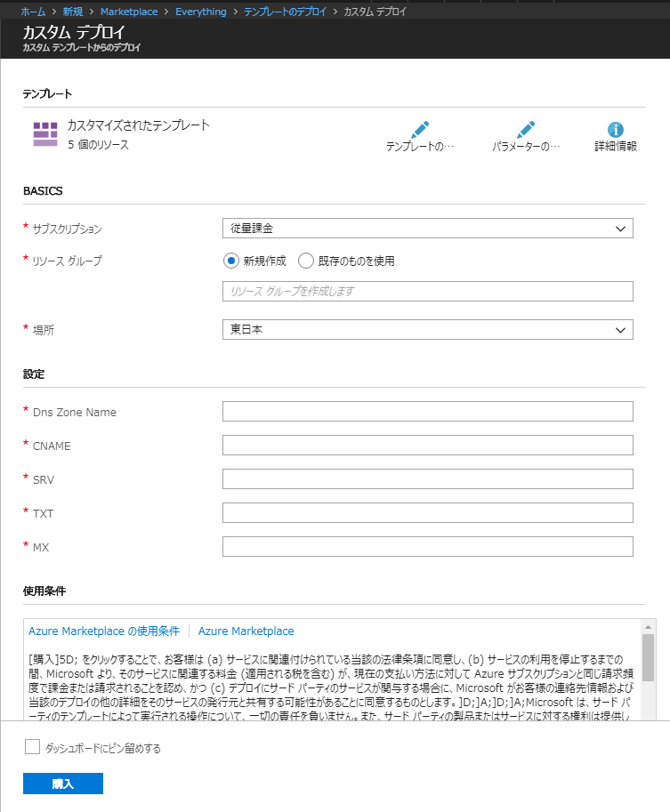
Task: Open Azure Marketplace の使用条件 link
Action: [103, 631]
